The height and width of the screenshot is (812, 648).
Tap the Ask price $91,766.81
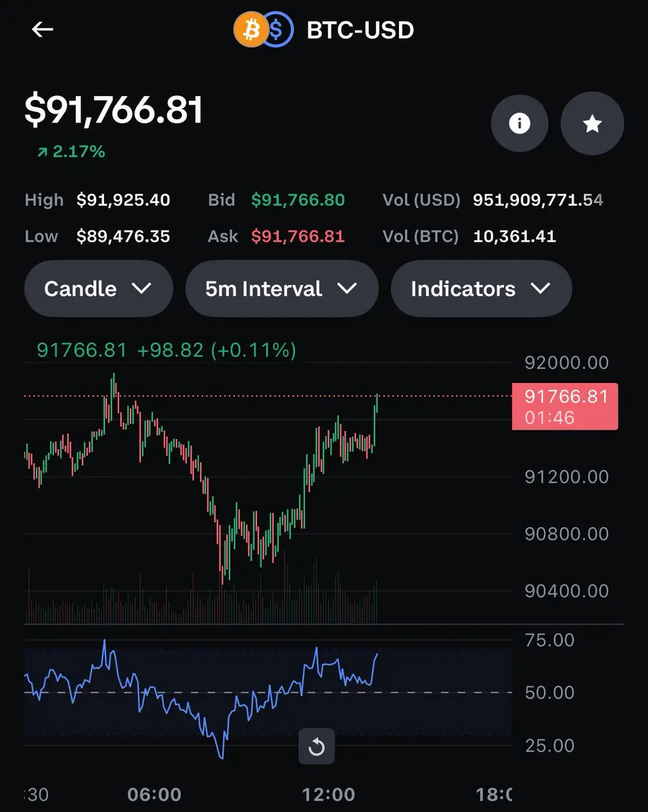coord(298,236)
